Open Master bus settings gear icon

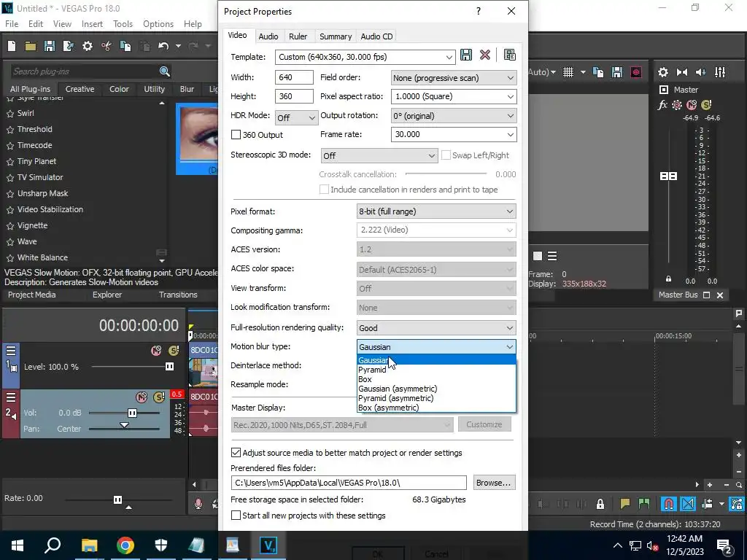[x=662, y=72]
